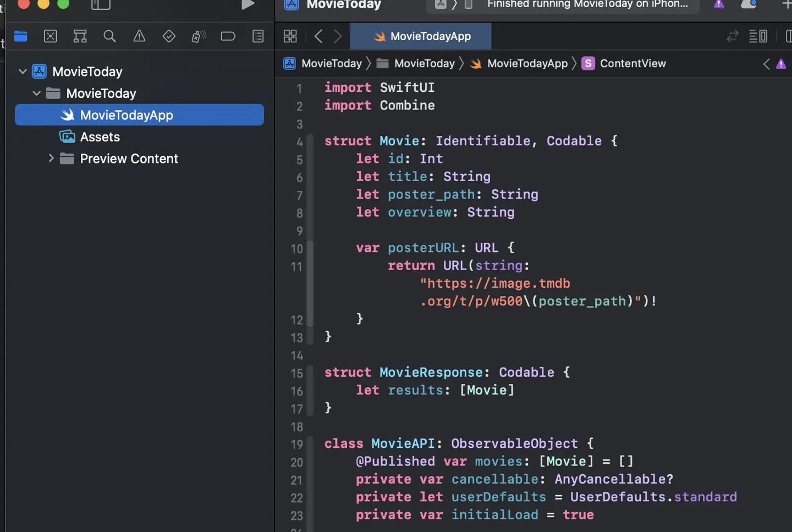
Task: Click ContentView in the jump bar
Action: tap(632, 64)
